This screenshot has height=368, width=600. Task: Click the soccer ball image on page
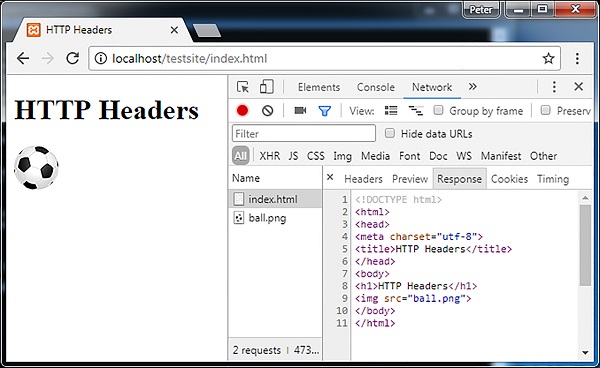(x=36, y=168)
